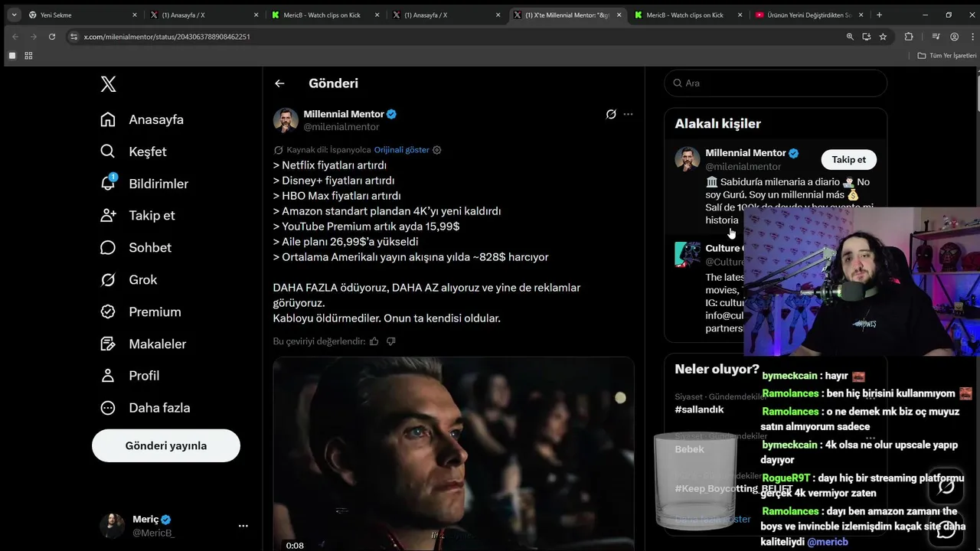Open Makaleler articles page

click(x=143, y=344)
